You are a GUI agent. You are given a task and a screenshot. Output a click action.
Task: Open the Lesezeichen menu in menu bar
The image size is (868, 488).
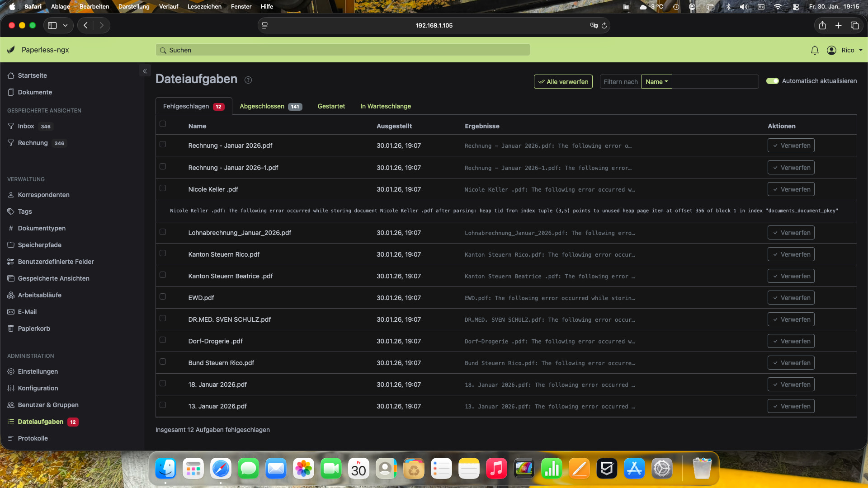[x=204, y=6]
